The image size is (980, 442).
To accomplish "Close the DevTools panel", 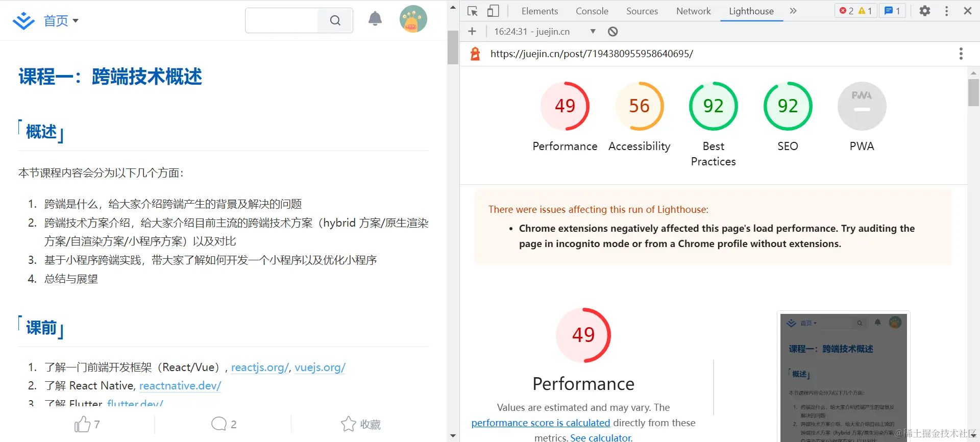I will point(968,11).
